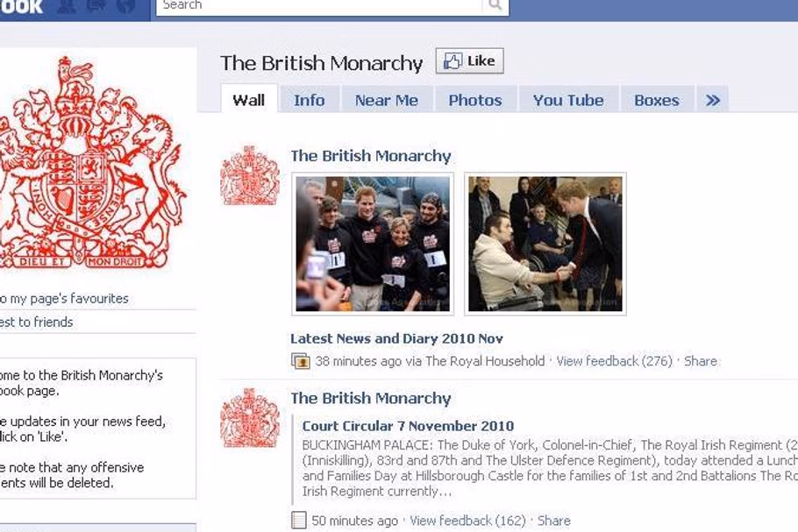
Task: Click the magnifier search icon
Action: click(x=495, y=6)
